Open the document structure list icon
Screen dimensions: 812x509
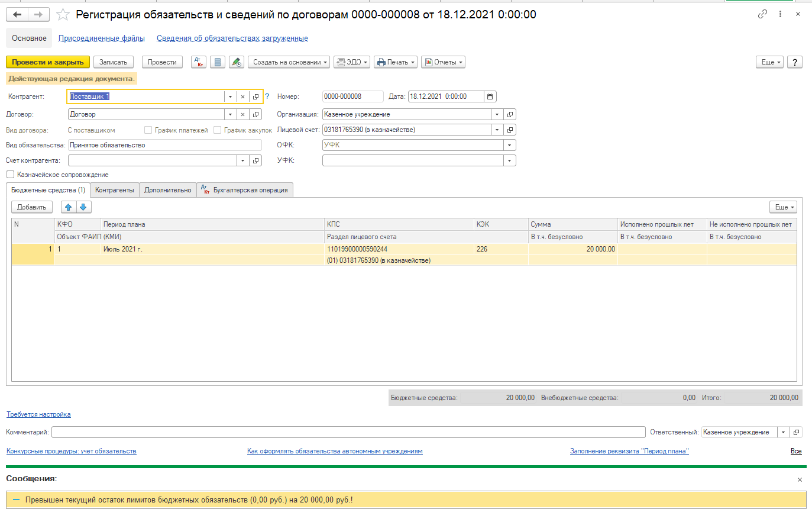coord(218,62)
